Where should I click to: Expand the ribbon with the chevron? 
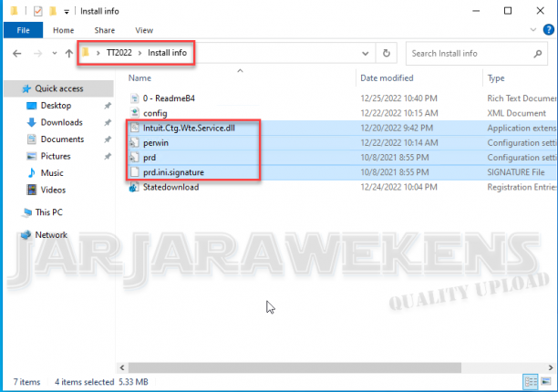[x=533, y=29]
